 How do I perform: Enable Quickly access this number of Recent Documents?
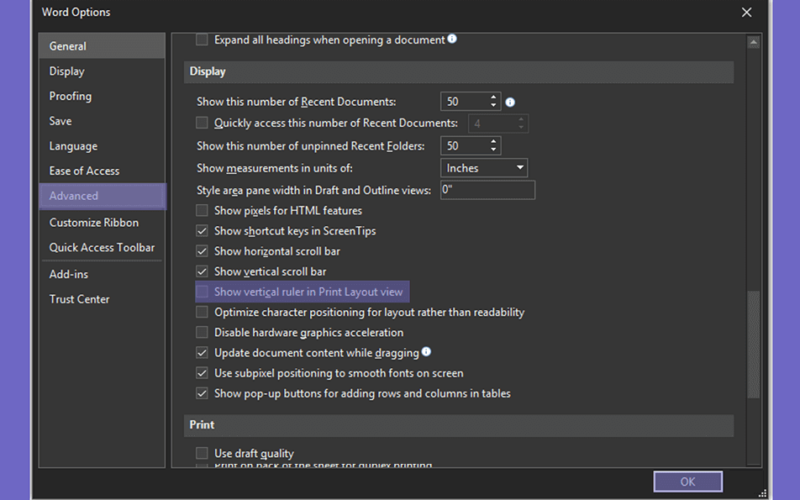[202, 123]
